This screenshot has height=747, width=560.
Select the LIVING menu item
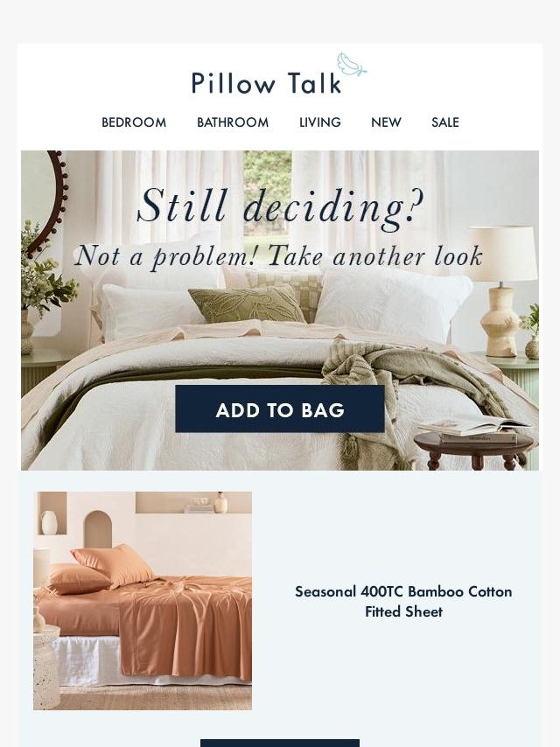pyautogui.click(x=319, y=122)
